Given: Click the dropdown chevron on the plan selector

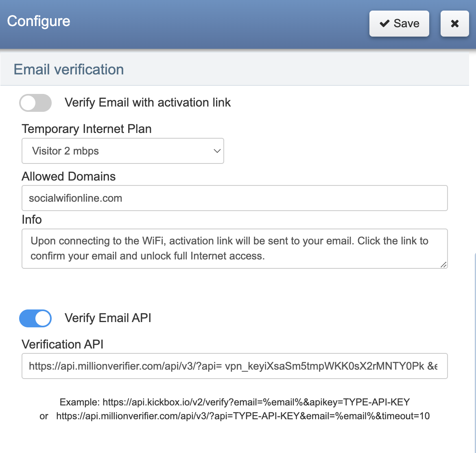Looking at the screenshot, I should click(216, 151).
